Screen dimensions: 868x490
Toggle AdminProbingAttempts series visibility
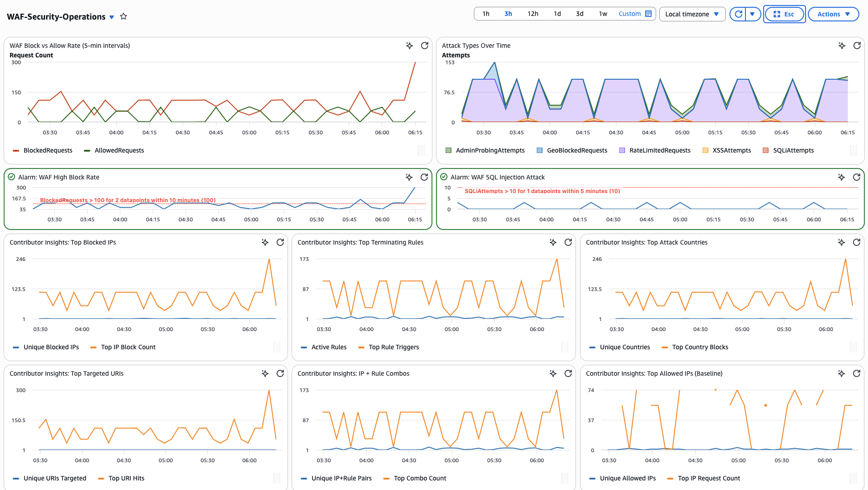click(485, 150)
